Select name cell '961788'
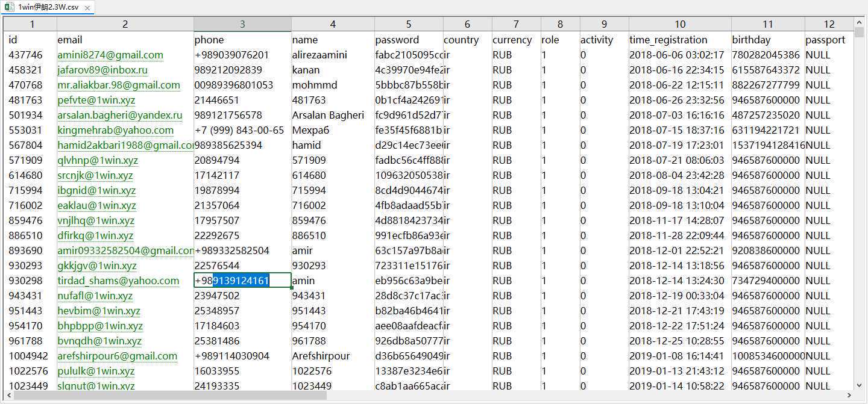Viewport: 868px width, 404px height. (x=333, y=341)
